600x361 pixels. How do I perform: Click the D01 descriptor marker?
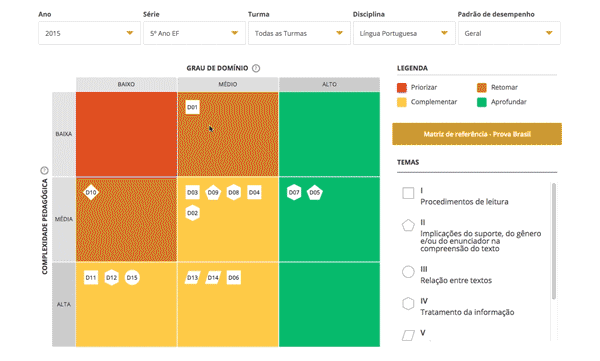pyautogui.click(x=192, y=107)
